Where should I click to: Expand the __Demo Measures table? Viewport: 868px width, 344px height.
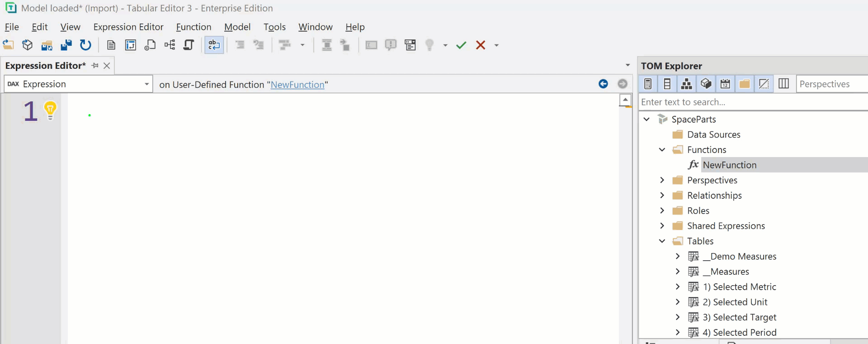(678, 256)
